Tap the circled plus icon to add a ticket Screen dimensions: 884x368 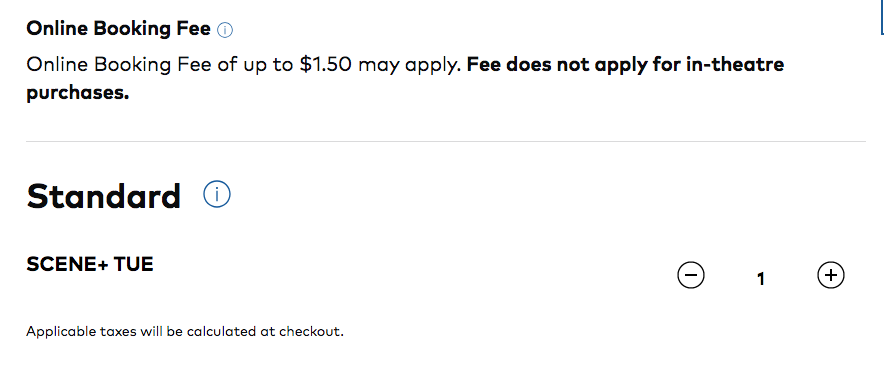click(830, 275)
